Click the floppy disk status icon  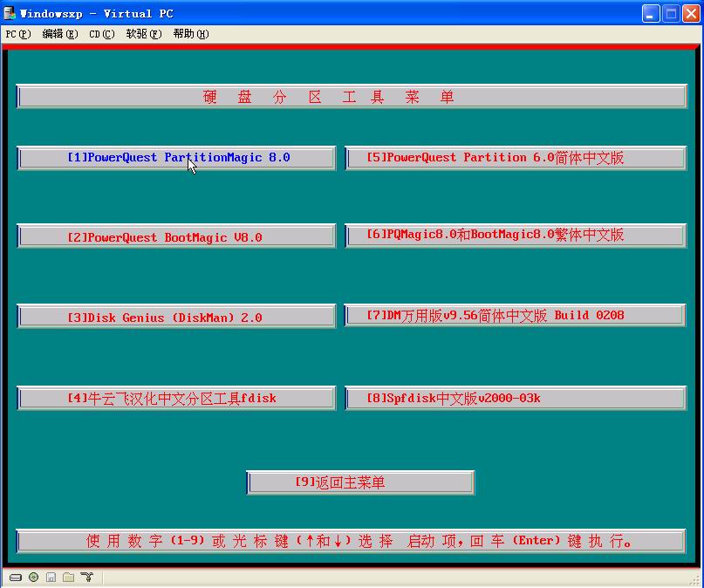(x=51, y=578)
